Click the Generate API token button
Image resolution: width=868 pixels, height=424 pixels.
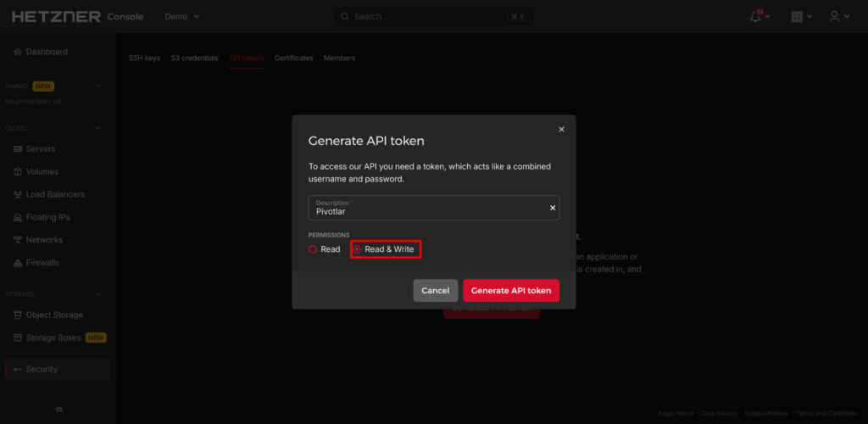pos(511,291)
